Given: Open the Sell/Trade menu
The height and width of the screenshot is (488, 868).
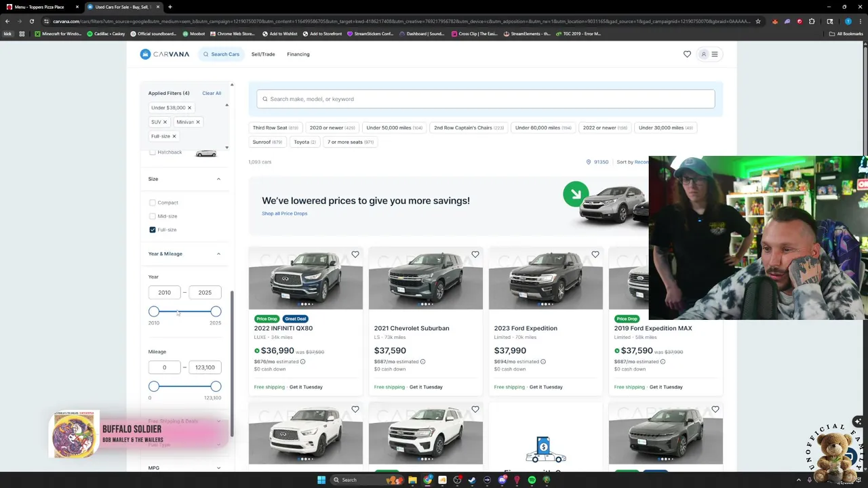Looking at the screenshot, I should pyautogui.click(x=263, y=54).
